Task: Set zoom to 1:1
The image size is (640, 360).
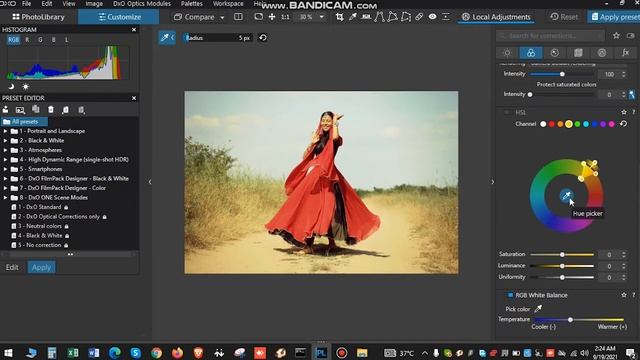Action: [x=285, y=17]
